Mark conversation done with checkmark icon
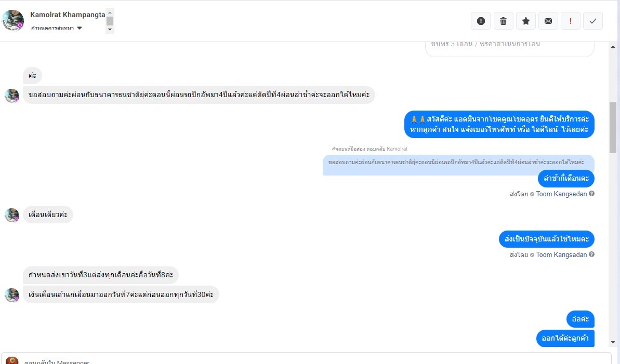The image size is (620, 364). 593,21
